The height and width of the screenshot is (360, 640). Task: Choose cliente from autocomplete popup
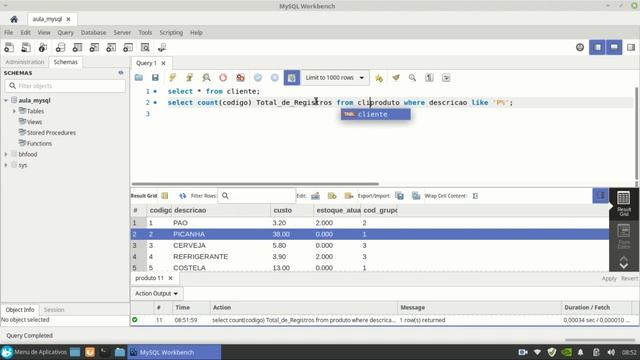click(376, 114)
